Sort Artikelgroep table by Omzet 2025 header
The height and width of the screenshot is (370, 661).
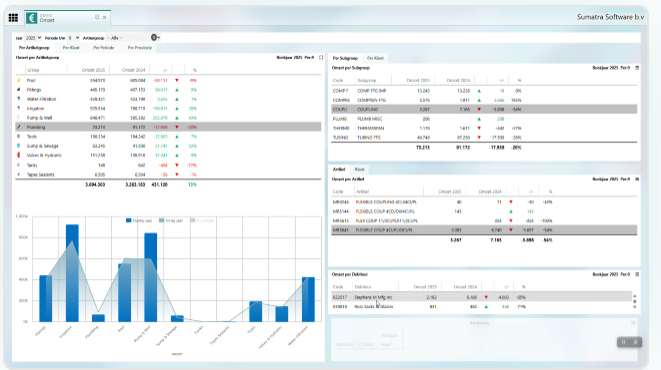(93, 70)
